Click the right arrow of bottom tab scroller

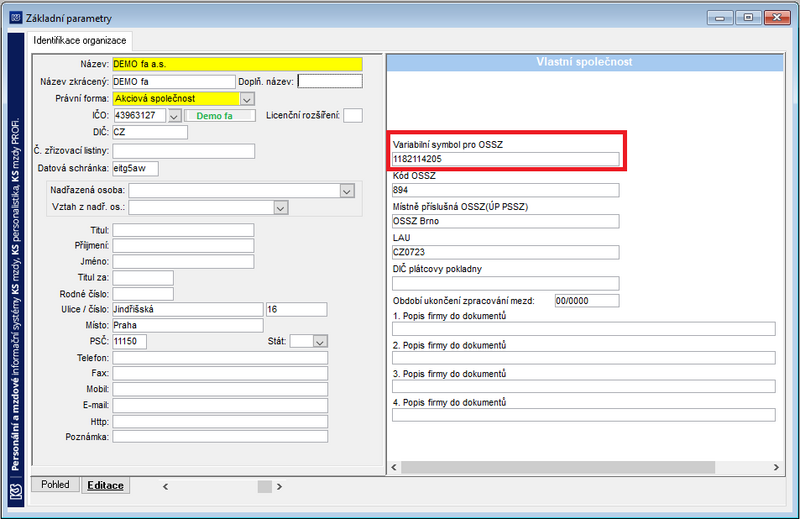(x=279, y=487)
